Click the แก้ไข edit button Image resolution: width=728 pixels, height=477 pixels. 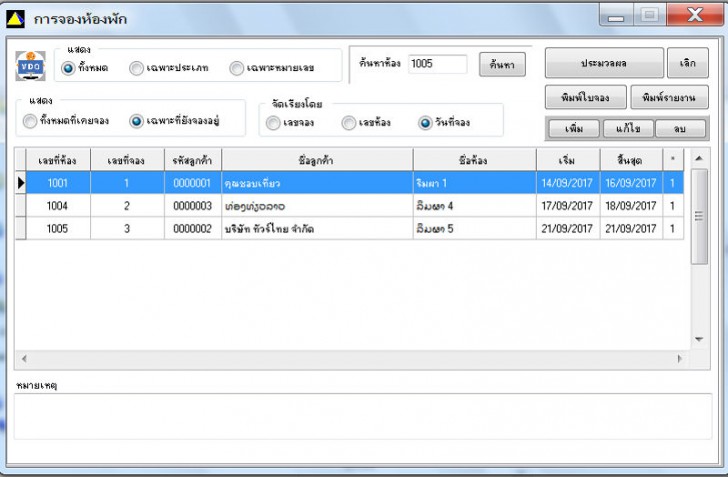pos(628,129)
